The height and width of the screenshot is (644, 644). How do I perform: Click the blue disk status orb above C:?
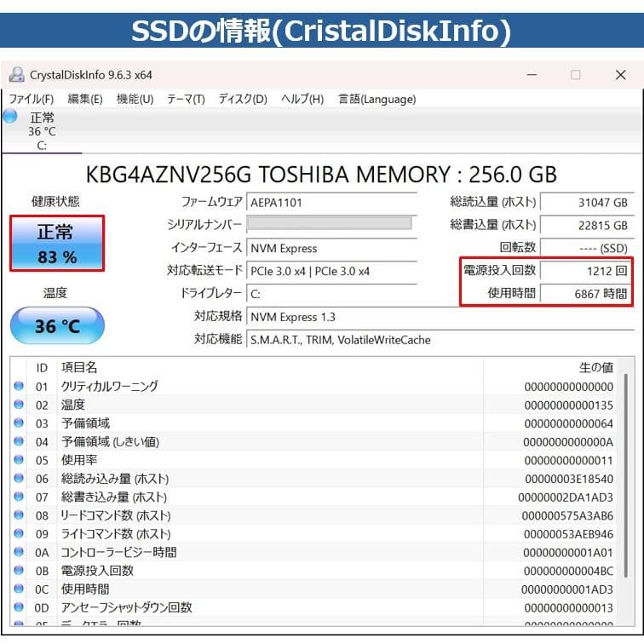point(10,116)
